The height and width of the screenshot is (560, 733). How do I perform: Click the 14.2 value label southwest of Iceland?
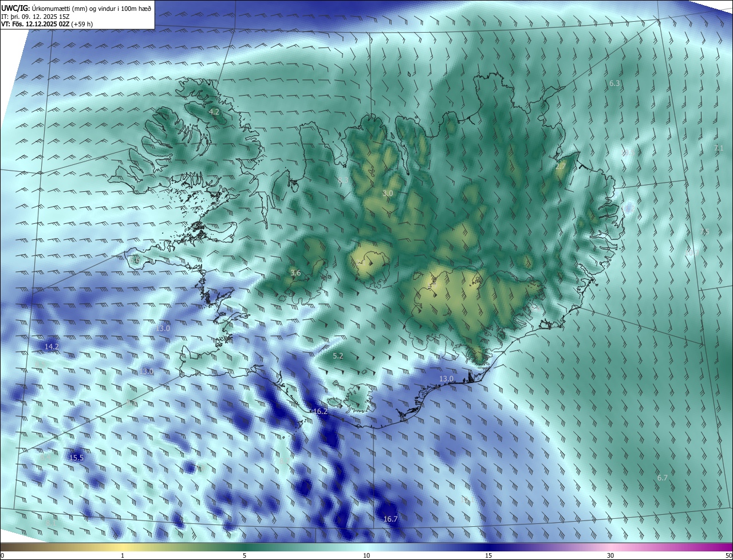[52, 347]
